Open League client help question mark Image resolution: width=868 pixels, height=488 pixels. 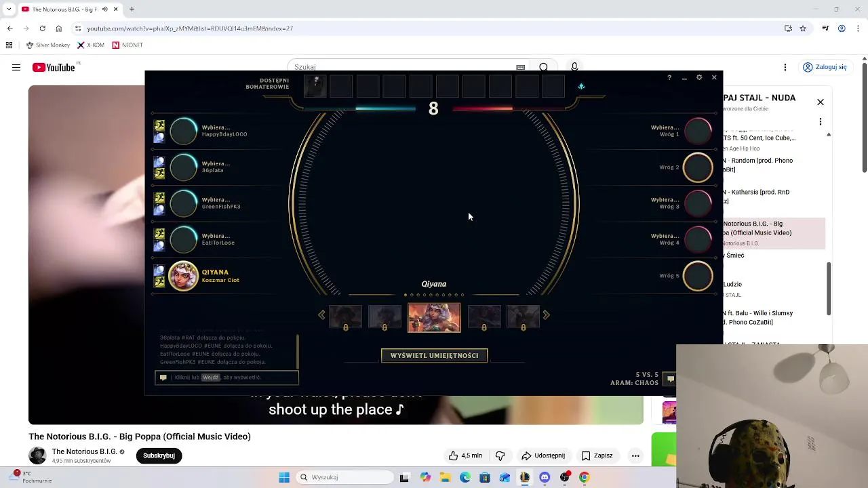pyautogui.click(x=669, y=78)
